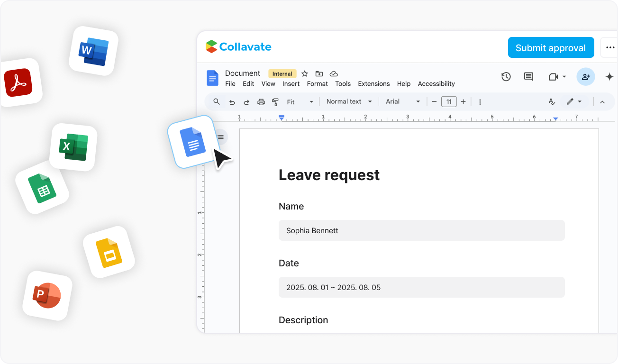Open the Format menu

point(318,84)
